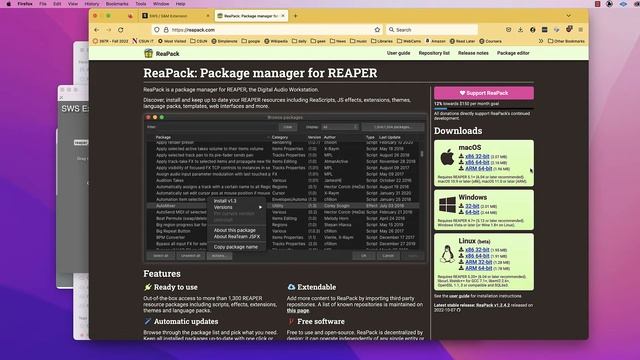Open the User guide page from header
640x360 pixels.
click(x=398, y=53)
